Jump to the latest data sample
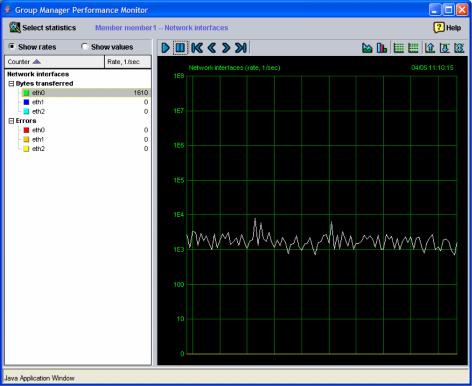472x386 pixels. click(x=241, y=48)
